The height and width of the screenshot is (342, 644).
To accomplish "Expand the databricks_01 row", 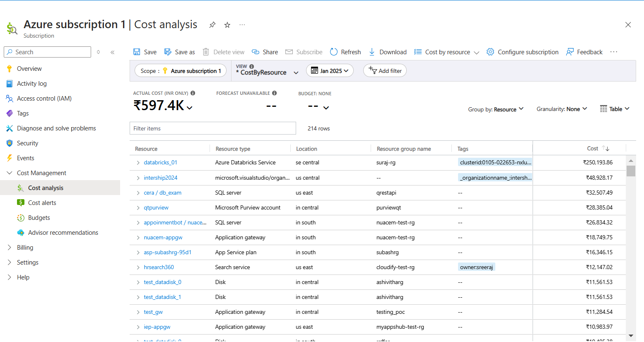I will pos(138,163).
